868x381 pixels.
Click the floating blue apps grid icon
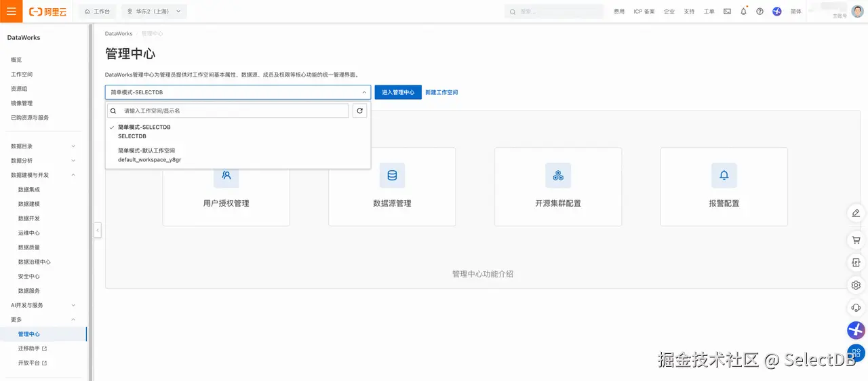click(x=856, y=353)
